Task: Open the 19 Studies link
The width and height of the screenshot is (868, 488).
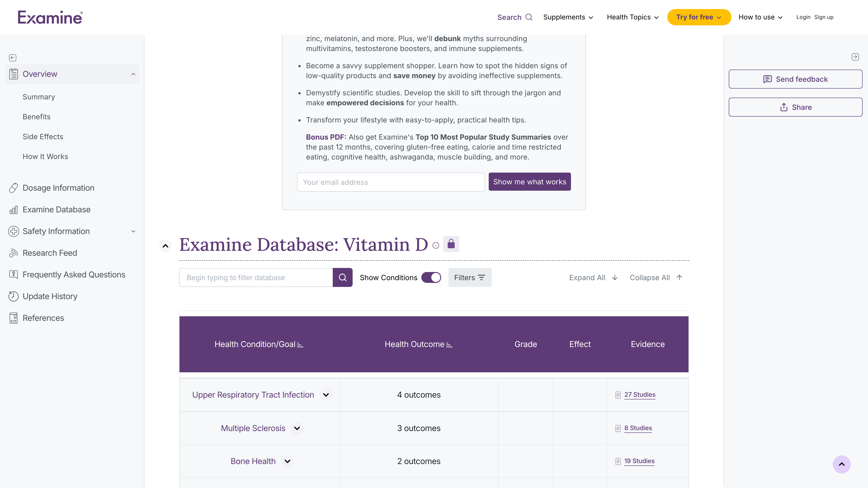Action: [639, 461]
